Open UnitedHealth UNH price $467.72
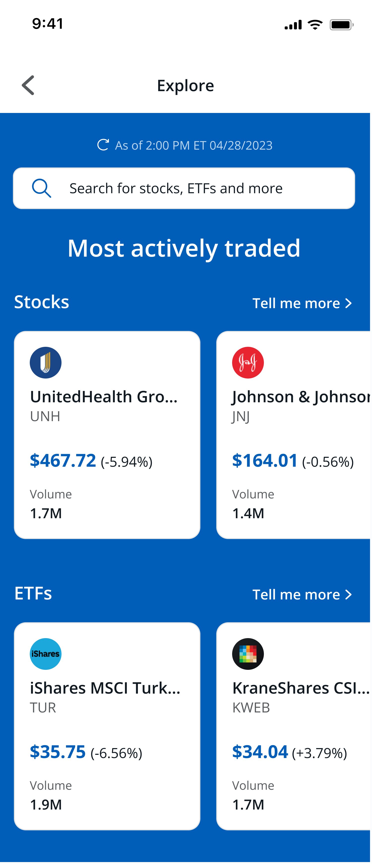372x868 pixels. (x=63, y=460)
